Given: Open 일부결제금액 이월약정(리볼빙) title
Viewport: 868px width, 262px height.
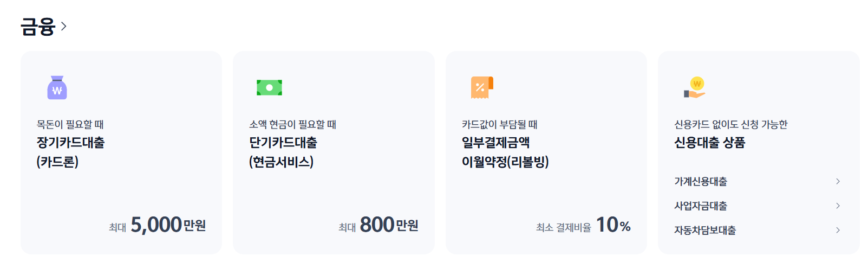Looking at the screenshot, I should (505, 152).
